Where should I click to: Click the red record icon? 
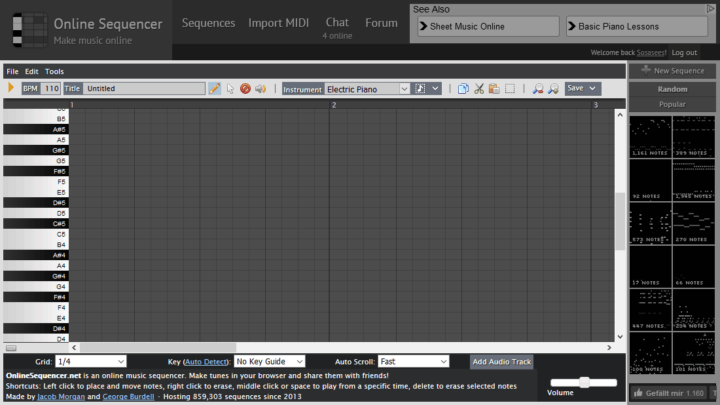(x=245, y=88)
